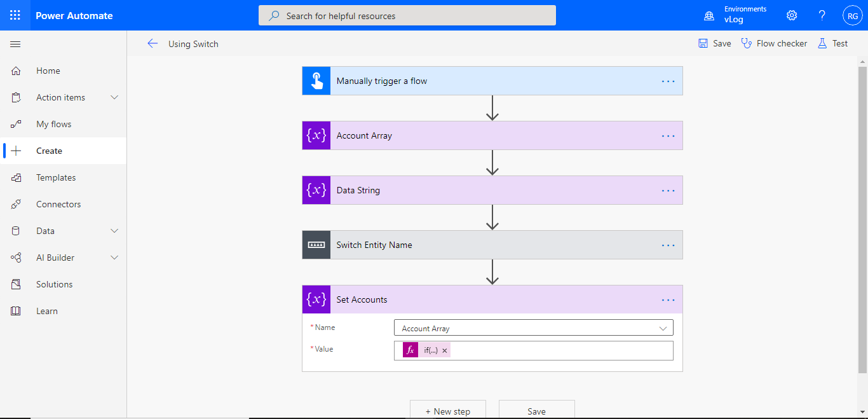The height and width of the screenshot is (419, 868).
Task: Click the fx expression icon in Value
Action: point(410,350)
